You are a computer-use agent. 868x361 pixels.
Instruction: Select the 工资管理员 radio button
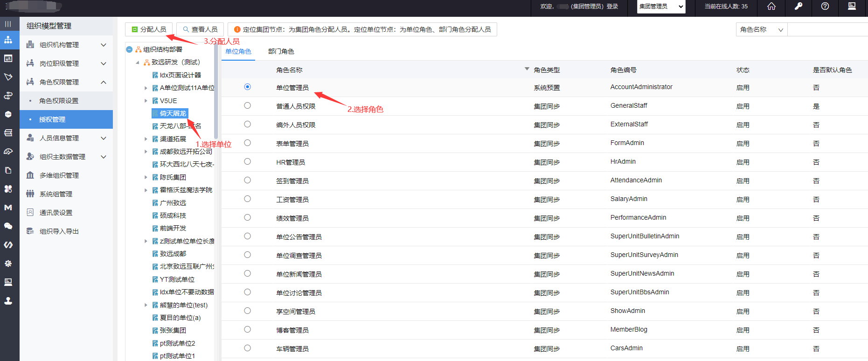point(247,199)
